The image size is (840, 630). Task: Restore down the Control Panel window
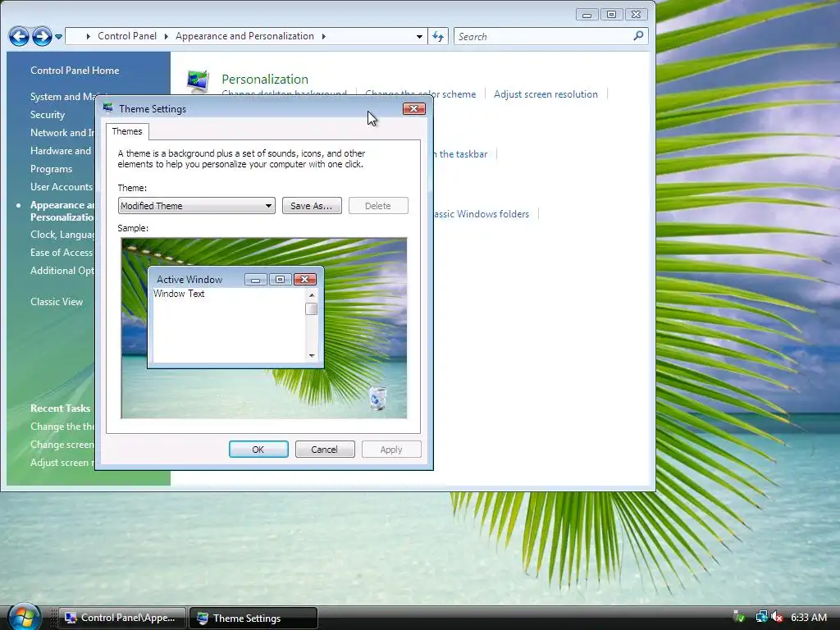click(x=611, y=15)
